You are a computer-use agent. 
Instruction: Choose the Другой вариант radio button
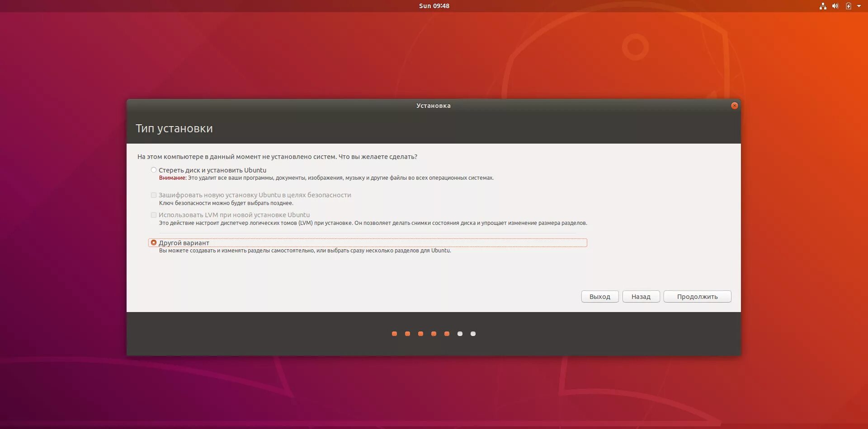[x=154, y=242]
